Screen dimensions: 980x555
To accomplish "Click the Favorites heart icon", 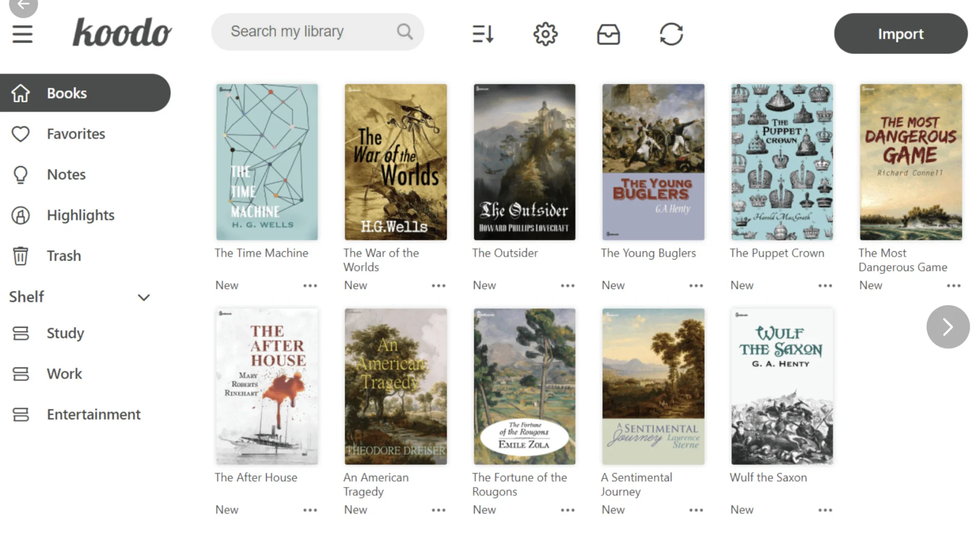I will pyautogui.click(x=21, y=134).
